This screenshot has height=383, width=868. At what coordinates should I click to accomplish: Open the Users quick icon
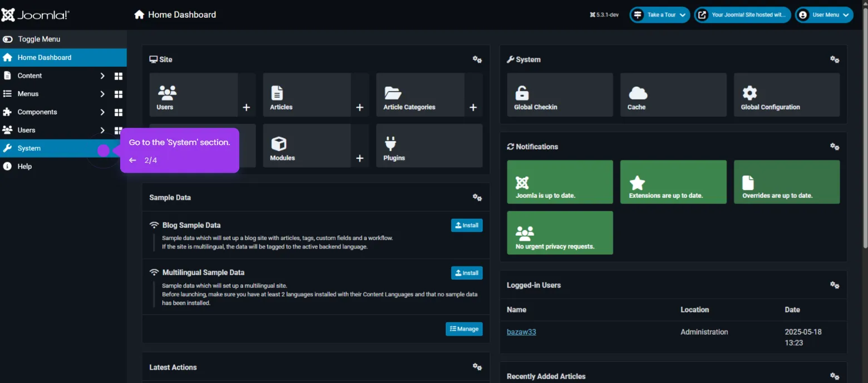tap(194, 94)
